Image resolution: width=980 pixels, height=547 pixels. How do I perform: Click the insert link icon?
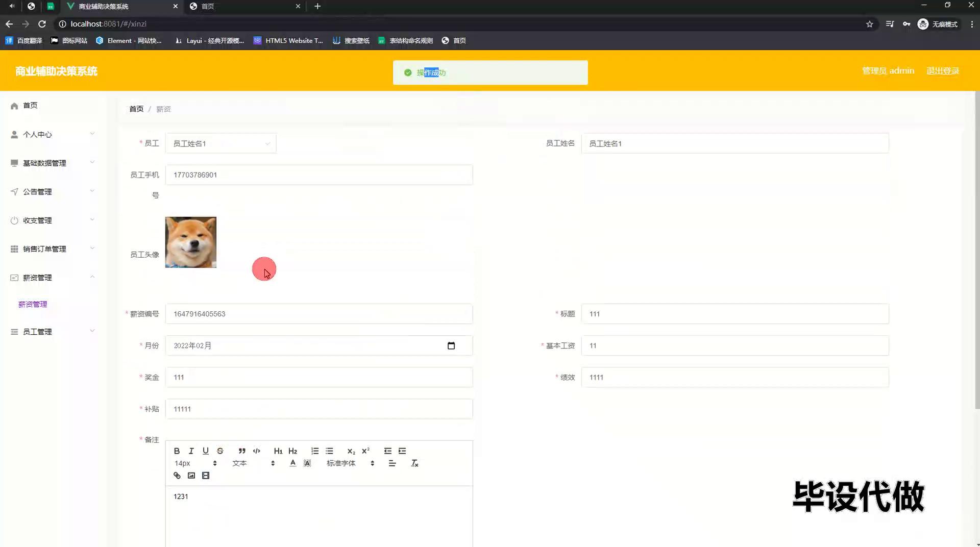[x=177, y=476]
